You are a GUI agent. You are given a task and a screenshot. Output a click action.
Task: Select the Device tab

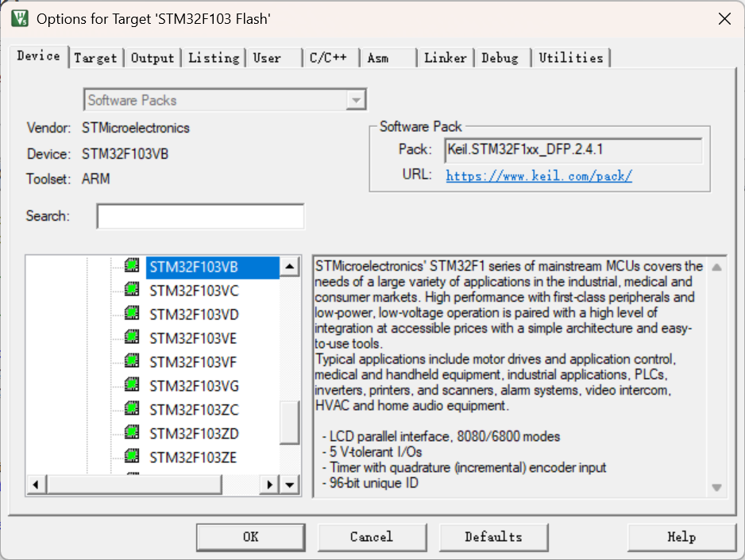38,56
